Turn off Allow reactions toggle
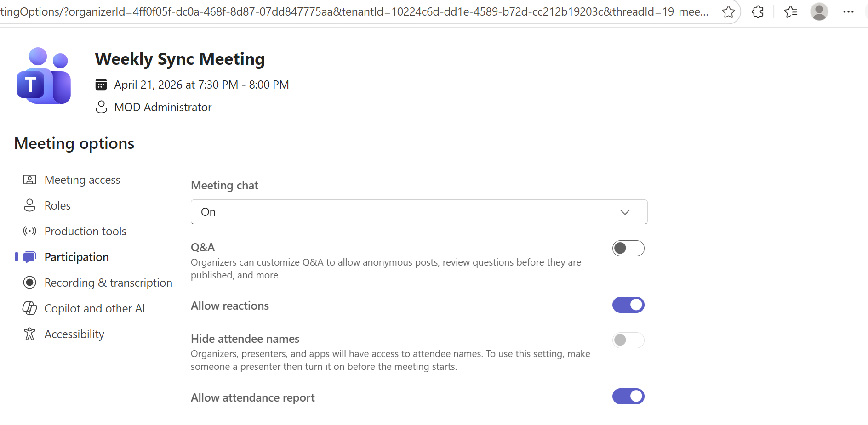 [x=628, y=305]
